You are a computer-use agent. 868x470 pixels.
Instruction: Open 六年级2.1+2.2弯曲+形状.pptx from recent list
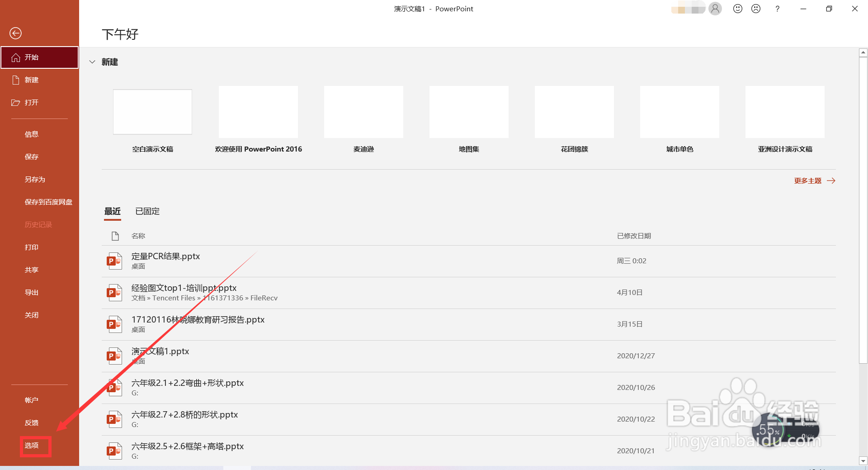point(469,388)
